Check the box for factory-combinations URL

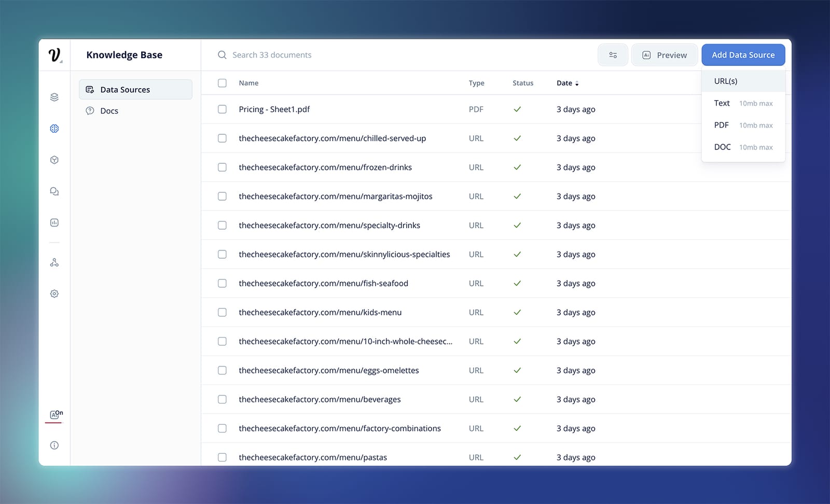click(222, 428)
